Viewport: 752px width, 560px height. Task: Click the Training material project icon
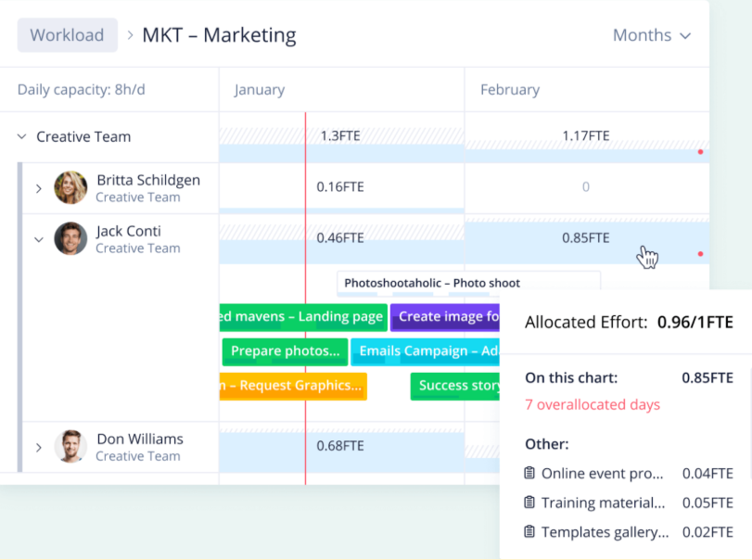(530, 503)
